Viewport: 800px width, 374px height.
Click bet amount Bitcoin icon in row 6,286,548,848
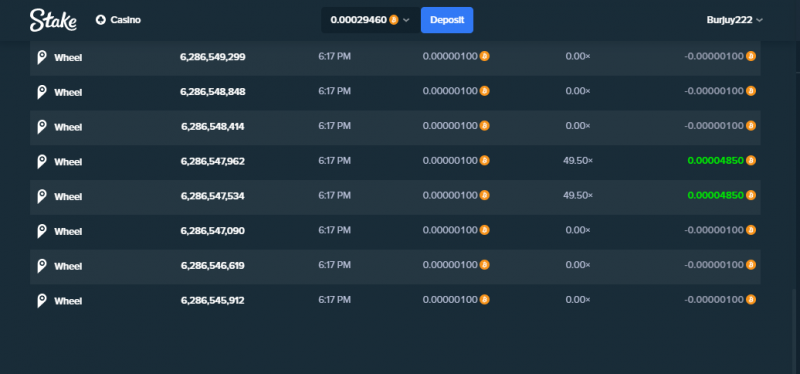point(484,91)
